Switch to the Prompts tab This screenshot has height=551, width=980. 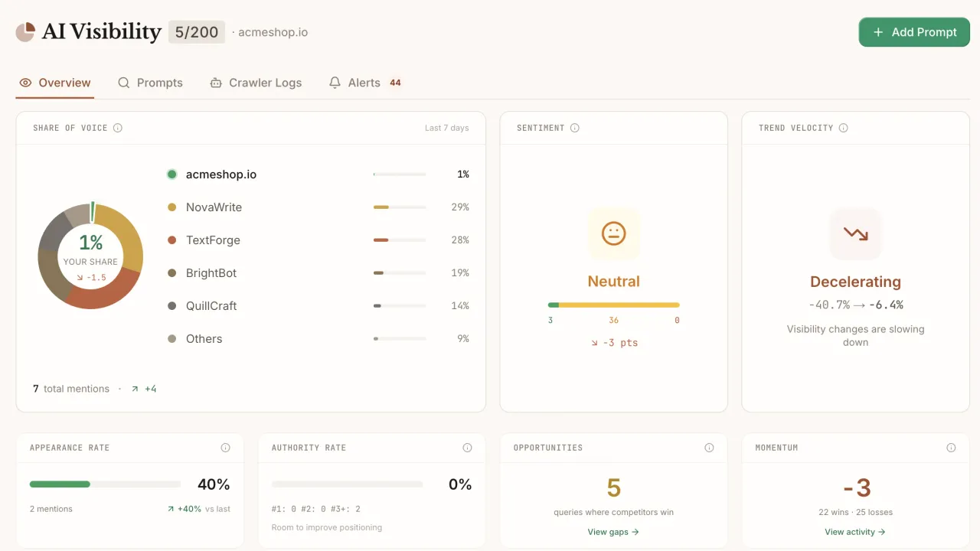pyautogui.click(x=150, y=83)
